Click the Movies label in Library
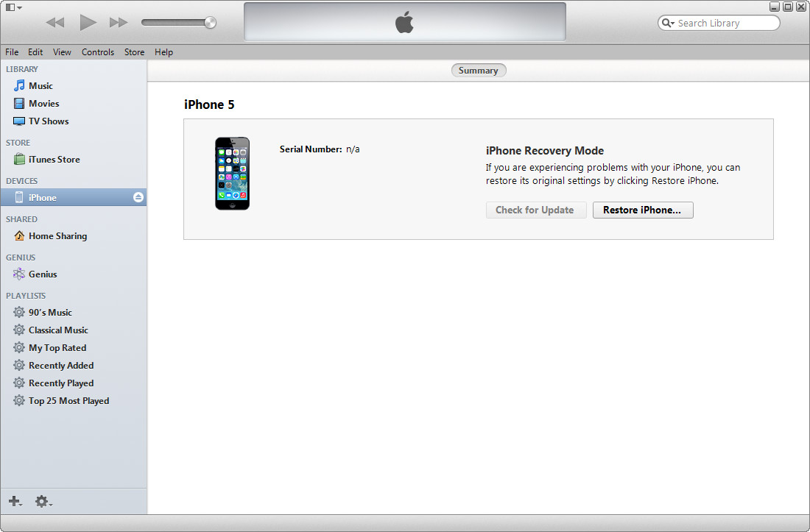 click(x=44, y=103)
